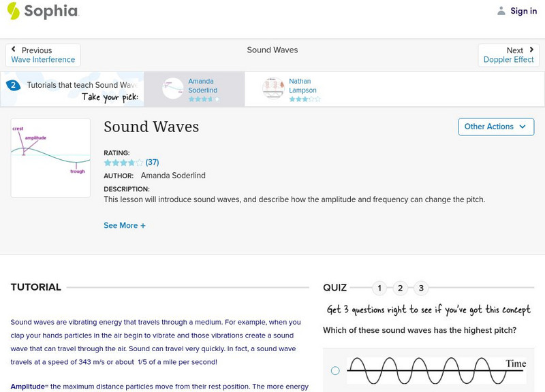Click the Previous left arrow icon

[x=14, y=50]
